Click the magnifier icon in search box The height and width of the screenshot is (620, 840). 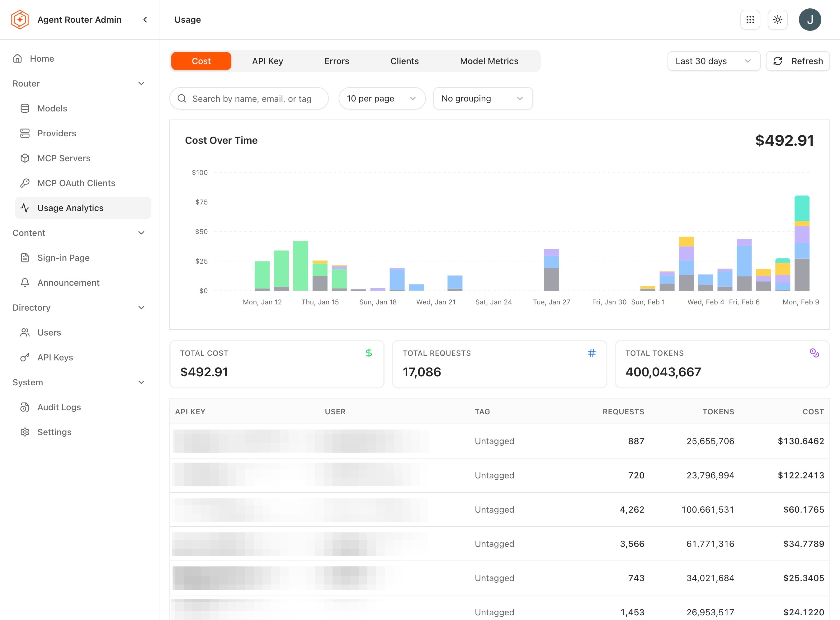(182, 98)
